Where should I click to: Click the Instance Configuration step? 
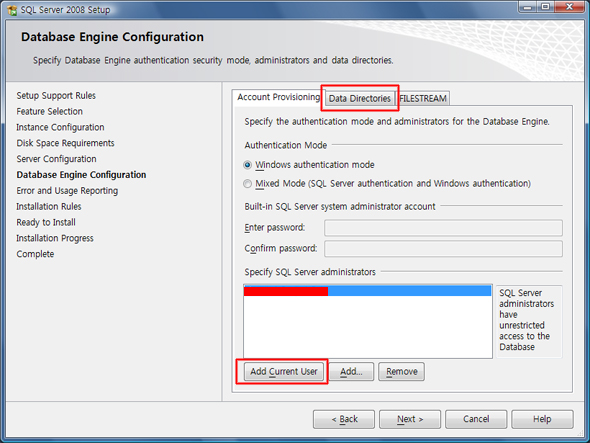pyautogui.click(x=60, y=127)
